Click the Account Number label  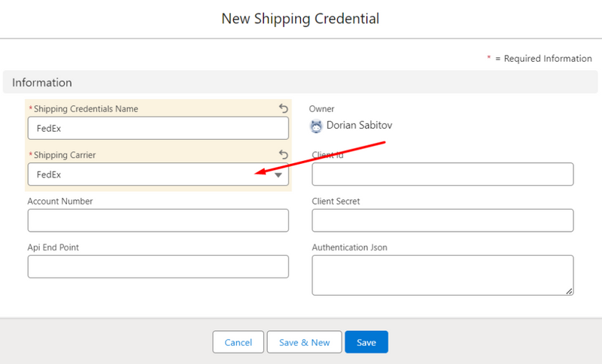click(x=60, y=202)
